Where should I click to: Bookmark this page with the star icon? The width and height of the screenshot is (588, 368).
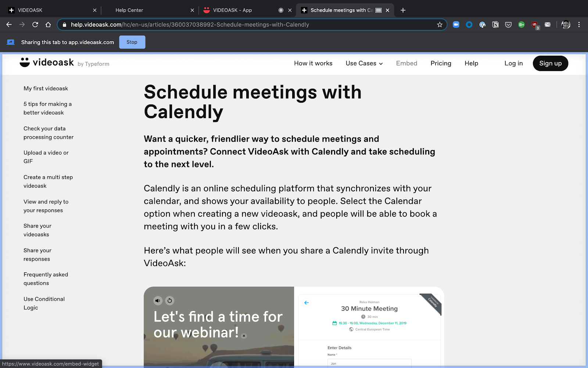[440, 25]
